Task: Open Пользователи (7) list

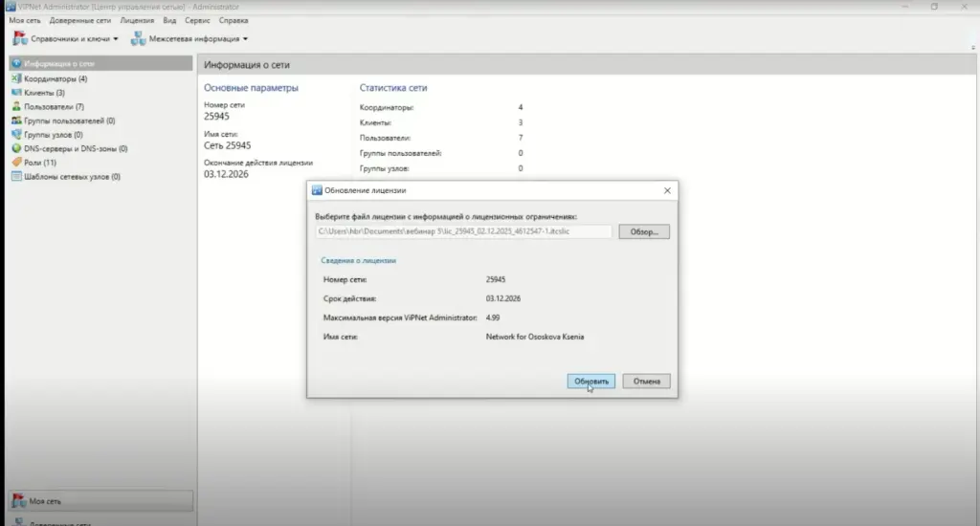Action: coord(54,106)
